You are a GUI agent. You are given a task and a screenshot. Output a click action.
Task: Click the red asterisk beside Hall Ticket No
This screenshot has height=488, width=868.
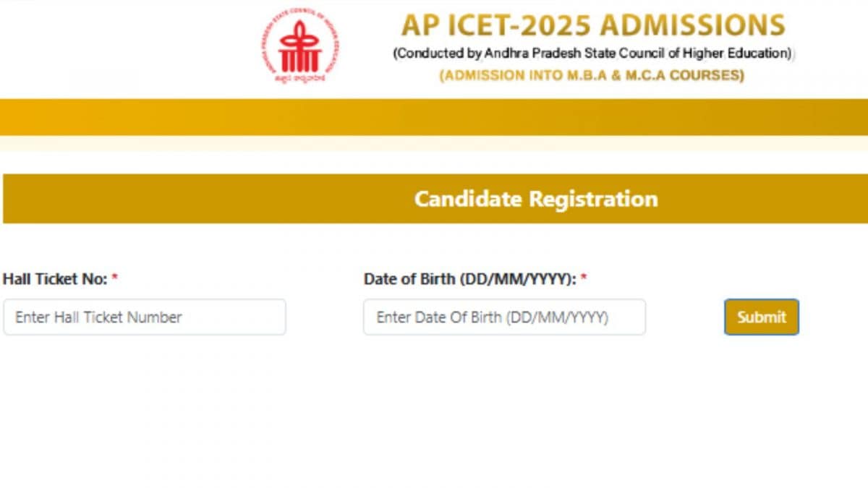114,278
